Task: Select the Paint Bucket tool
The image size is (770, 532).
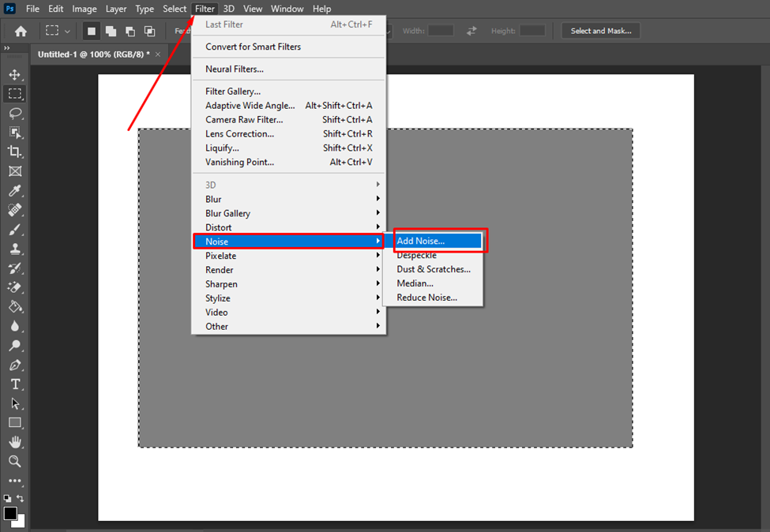Action: click(x=15, y=307)
